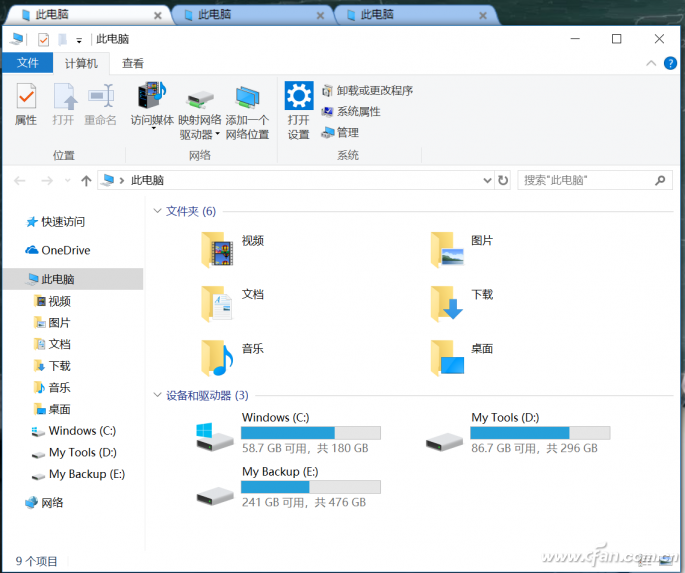Expand the address bar history dropdown
The height and width of the screenshot is (573, 685).
coord(488,180)
